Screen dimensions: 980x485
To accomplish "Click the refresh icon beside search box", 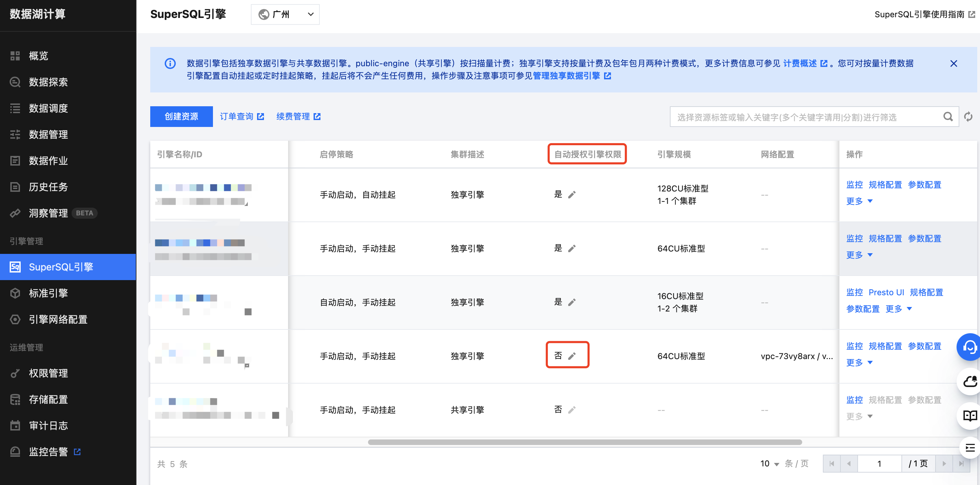I will pos(968,117).
